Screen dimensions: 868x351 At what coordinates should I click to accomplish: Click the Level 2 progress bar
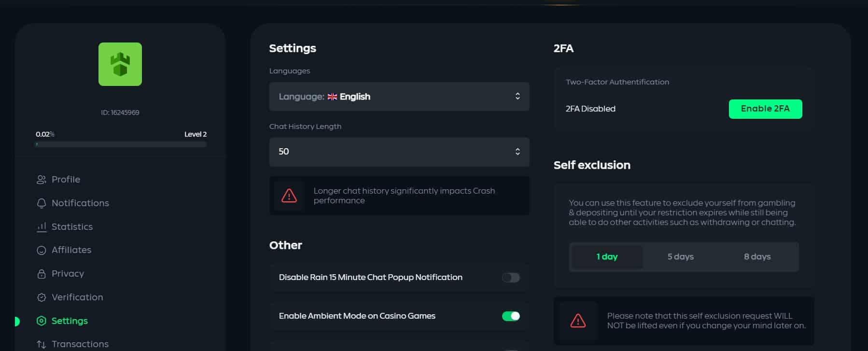(x=121, y=144)
